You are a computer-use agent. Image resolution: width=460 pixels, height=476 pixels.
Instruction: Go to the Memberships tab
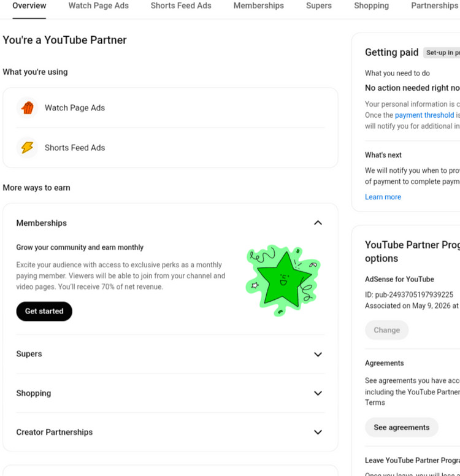click(258, 6)
